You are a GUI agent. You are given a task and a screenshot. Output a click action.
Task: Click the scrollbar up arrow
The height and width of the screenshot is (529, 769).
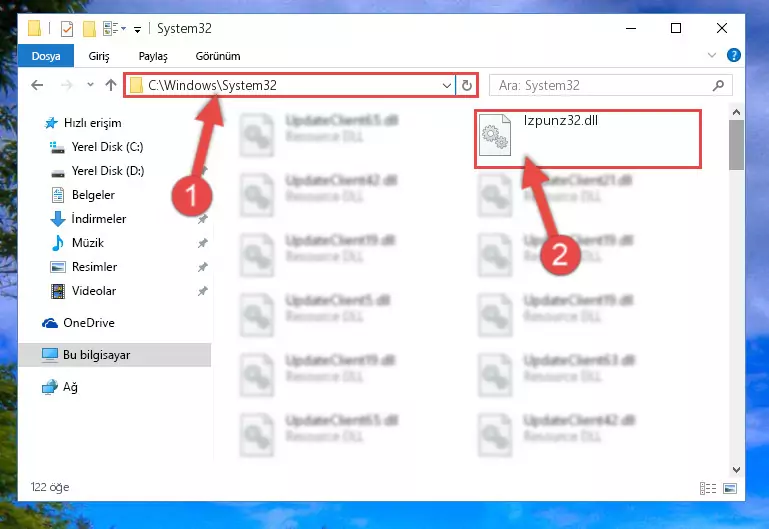click(x=736, y=112)
